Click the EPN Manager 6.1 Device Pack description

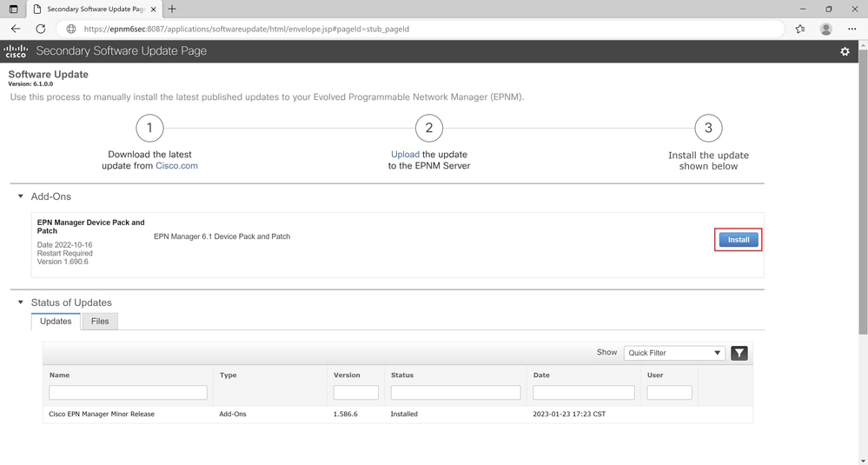pos(222,236)
